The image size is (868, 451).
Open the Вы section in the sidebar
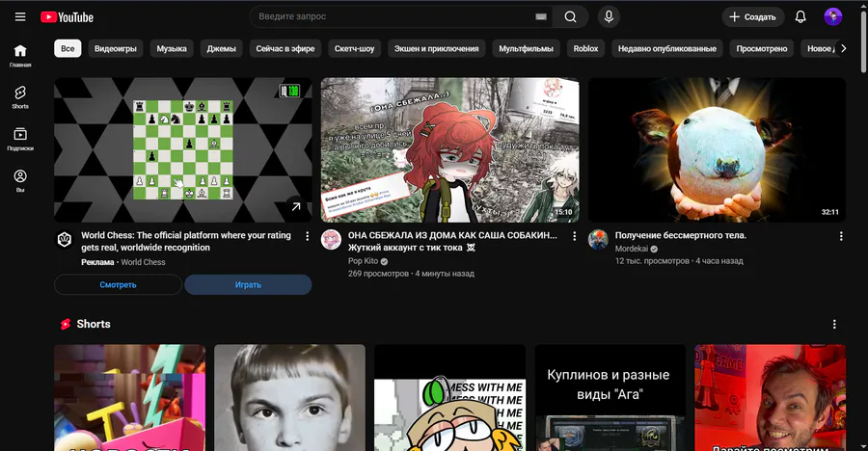point(20,181)
